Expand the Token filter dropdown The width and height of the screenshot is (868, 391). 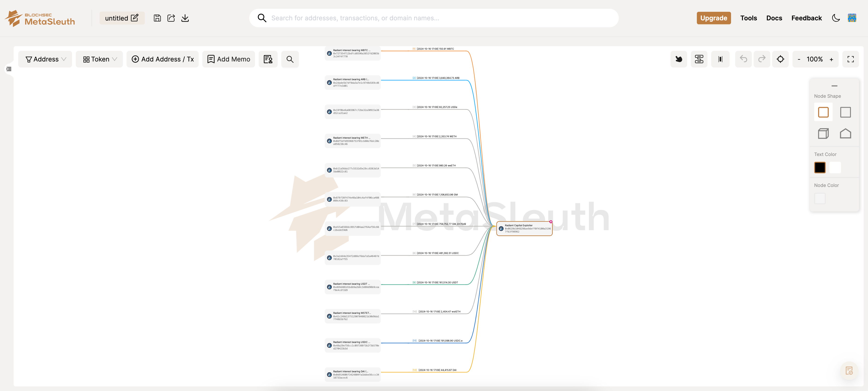[99, 59]
